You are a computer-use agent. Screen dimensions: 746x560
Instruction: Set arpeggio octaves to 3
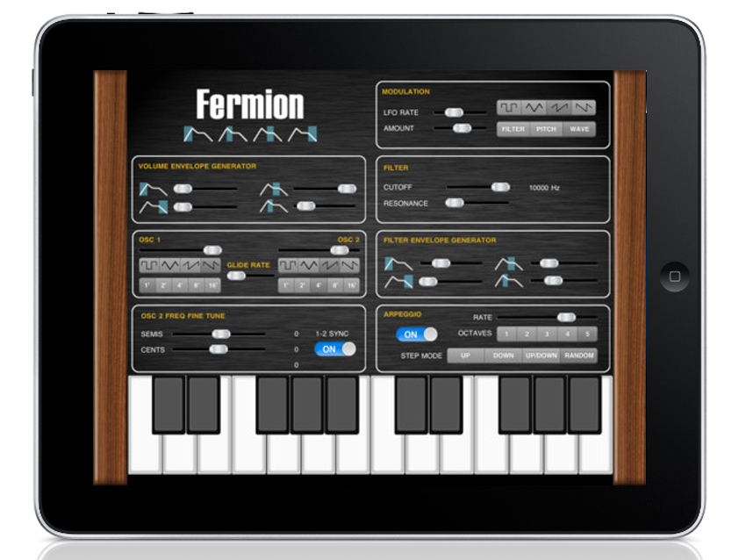(547, 334)
